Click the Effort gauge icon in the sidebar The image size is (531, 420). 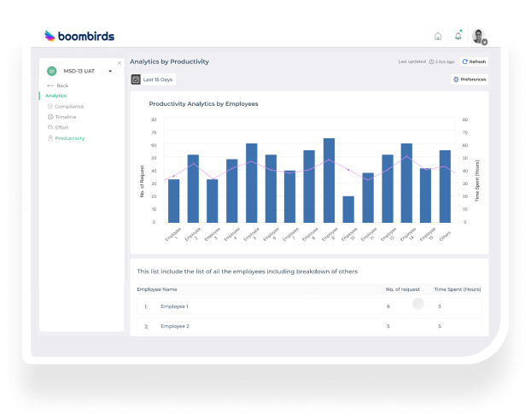[x=50, y=127]
